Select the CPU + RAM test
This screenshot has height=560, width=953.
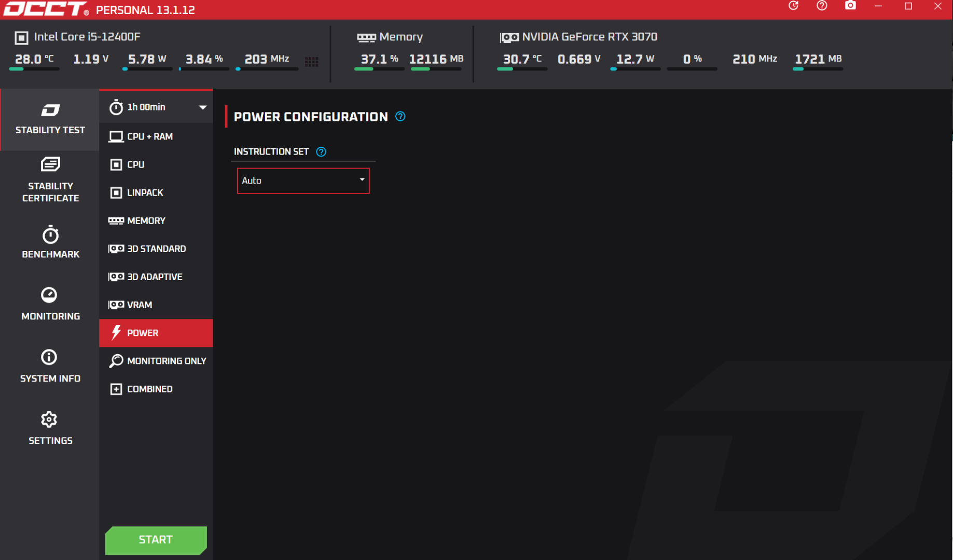156,136
